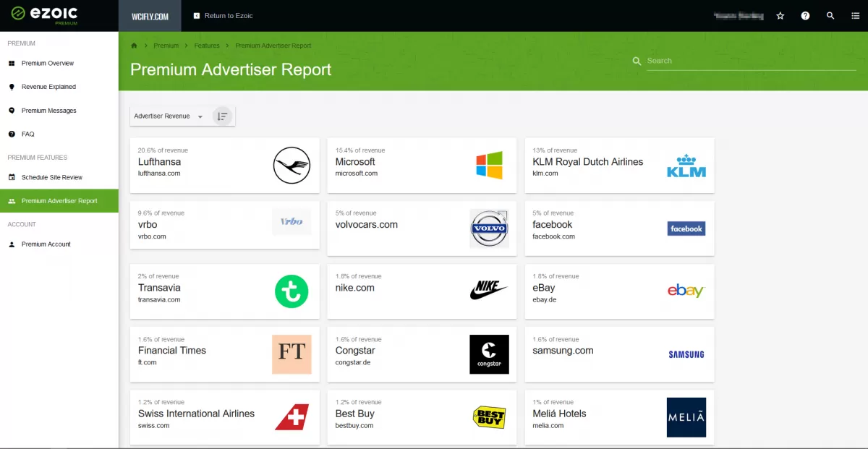The width and height of the screenshot is (868, 449).
Task: Open the list menu icon in top bar
Action: click(x=856, y=16)
